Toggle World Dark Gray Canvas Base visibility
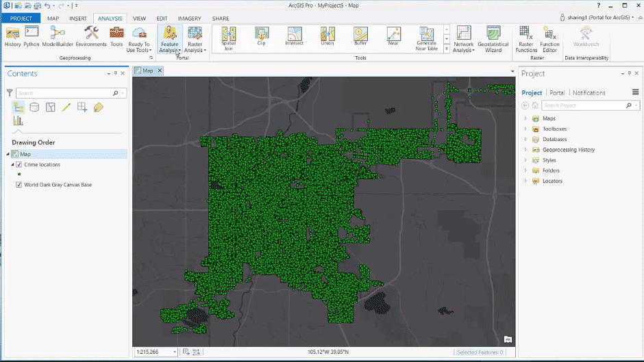The height and width of the screenshot is (362, 644). click(x=19, y=185)
